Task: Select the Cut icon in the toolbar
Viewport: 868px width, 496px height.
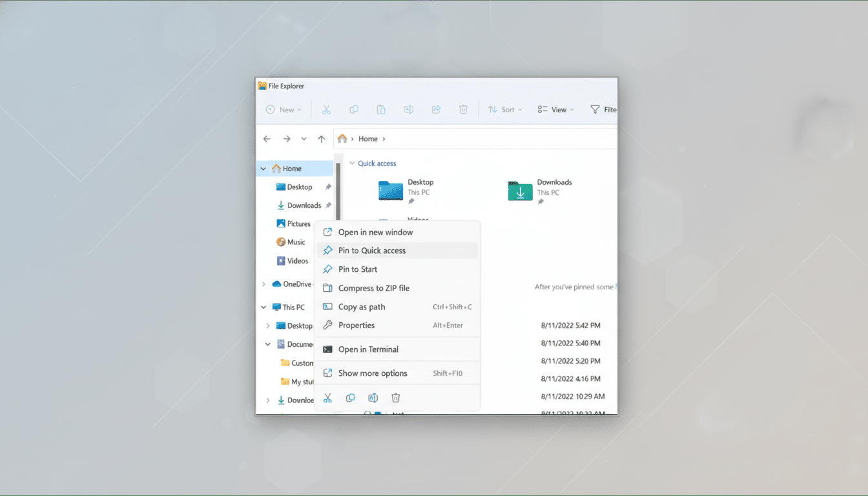Action: 327,109
